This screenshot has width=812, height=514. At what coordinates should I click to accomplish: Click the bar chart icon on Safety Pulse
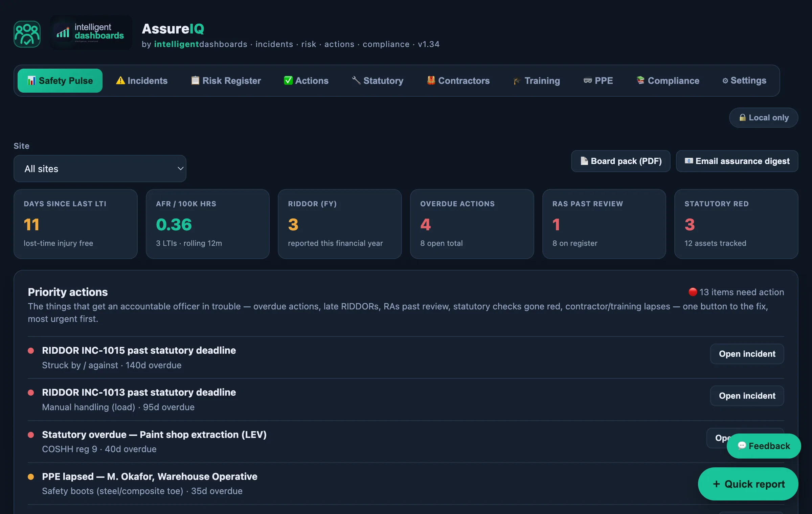[x=31, y=80]
